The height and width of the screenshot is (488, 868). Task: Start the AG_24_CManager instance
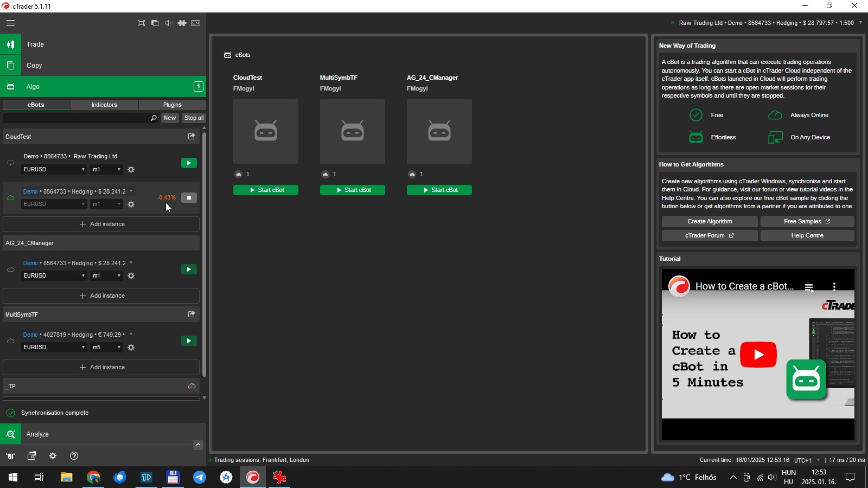point(189,269)
